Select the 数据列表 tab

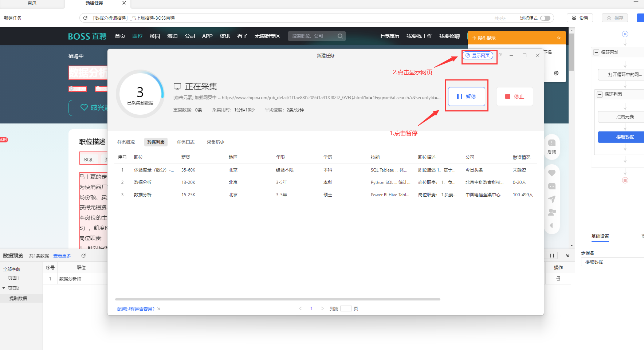(x=156, y=142)
